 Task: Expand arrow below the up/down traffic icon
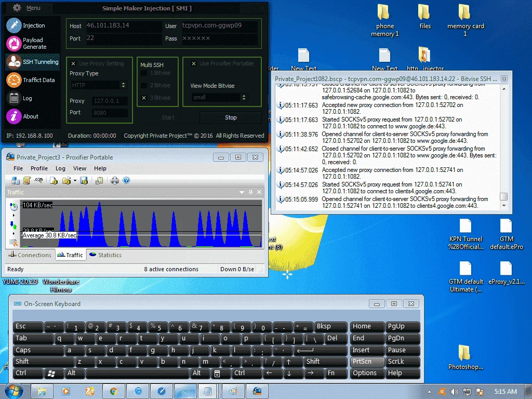[14, 233]
